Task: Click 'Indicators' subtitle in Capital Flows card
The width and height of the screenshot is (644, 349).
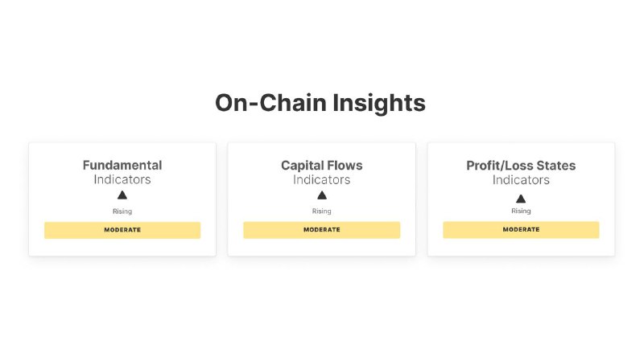Action: [321, 179]
